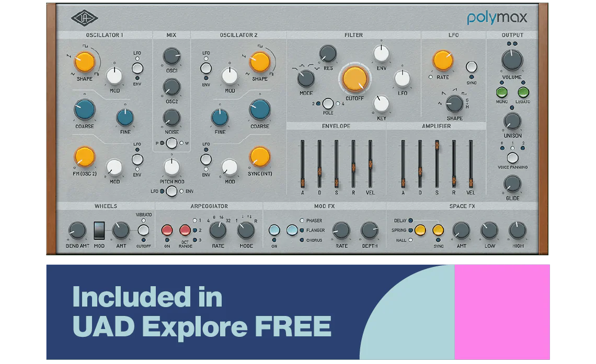Click the Oscillator 2 SYNC (INT) knob
Screen dimensions: 596x364
pos(259,156)
